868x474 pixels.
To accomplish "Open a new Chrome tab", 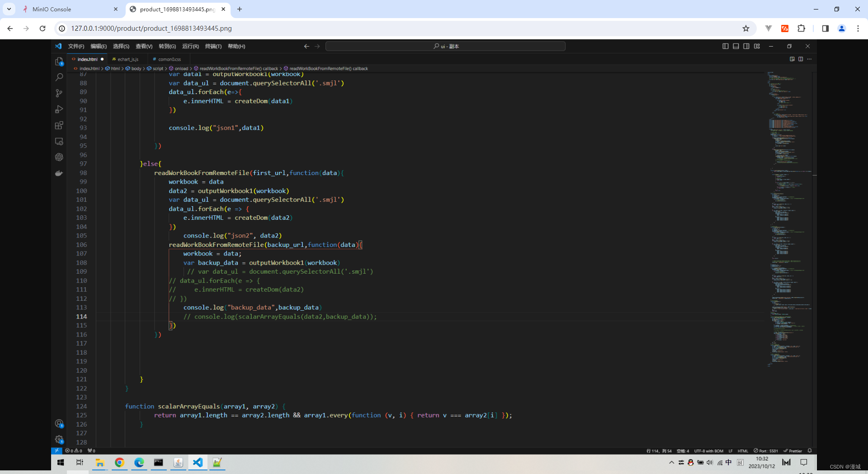I will point(240,9).
